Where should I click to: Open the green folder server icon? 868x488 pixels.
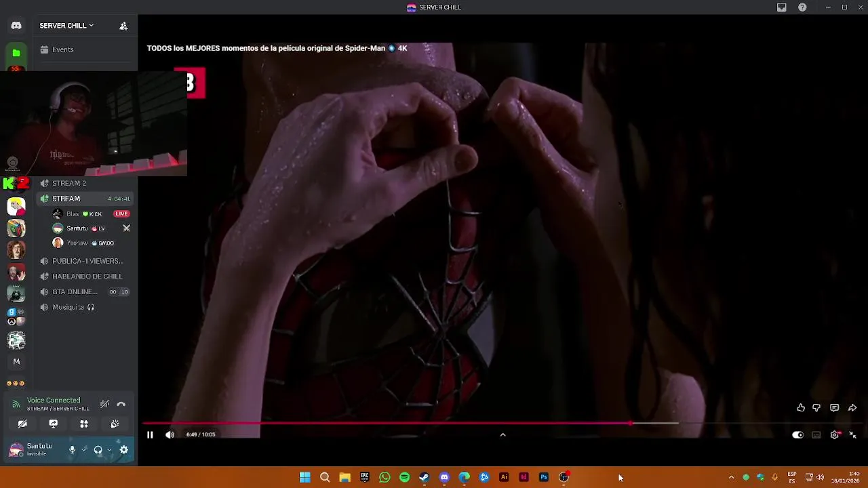pyautogui.click(x=16, y=53)
